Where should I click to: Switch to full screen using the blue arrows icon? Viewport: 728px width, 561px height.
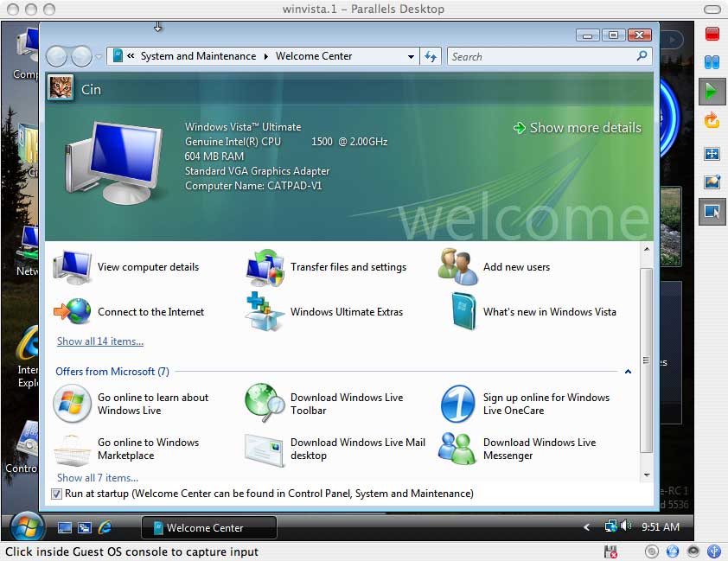point(712,154)
